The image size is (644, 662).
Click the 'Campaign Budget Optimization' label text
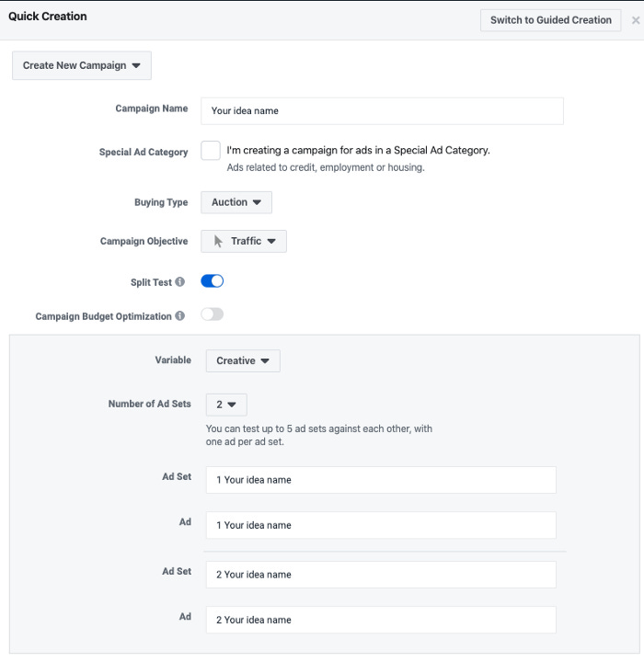pyautogui.click(x=104, y=316)
